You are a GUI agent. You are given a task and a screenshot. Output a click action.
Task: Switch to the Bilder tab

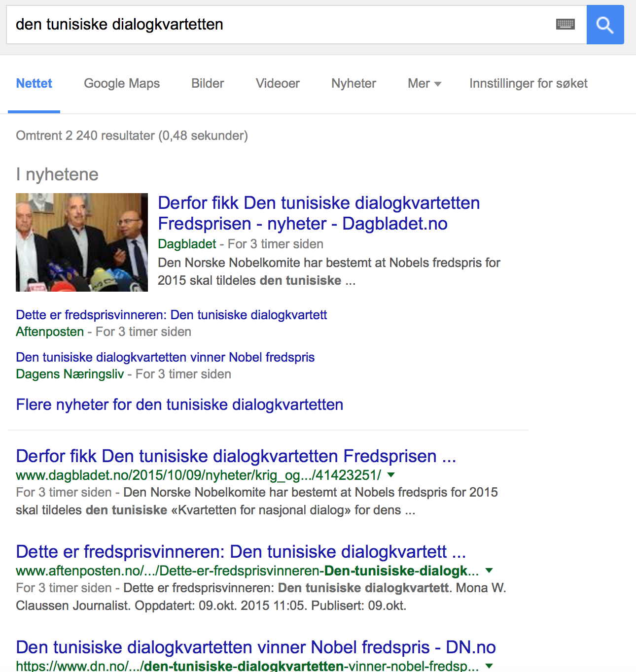(208, 84)
